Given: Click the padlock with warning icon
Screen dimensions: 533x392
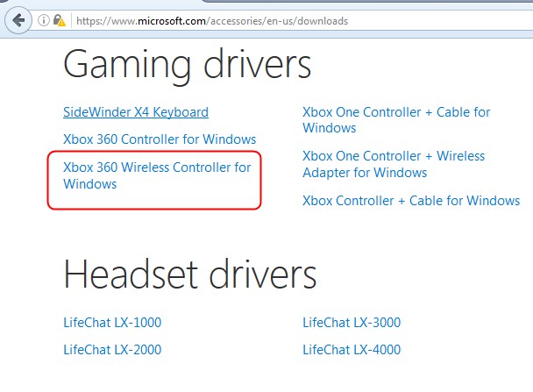Looking at the screenshot, I should (59, 20).
